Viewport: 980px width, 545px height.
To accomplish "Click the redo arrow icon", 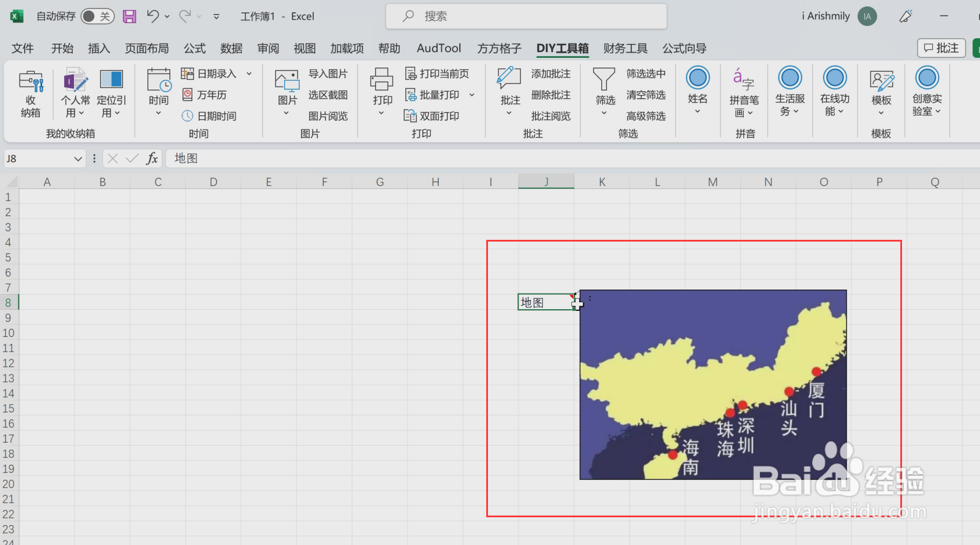I will [x=185, y=16].
